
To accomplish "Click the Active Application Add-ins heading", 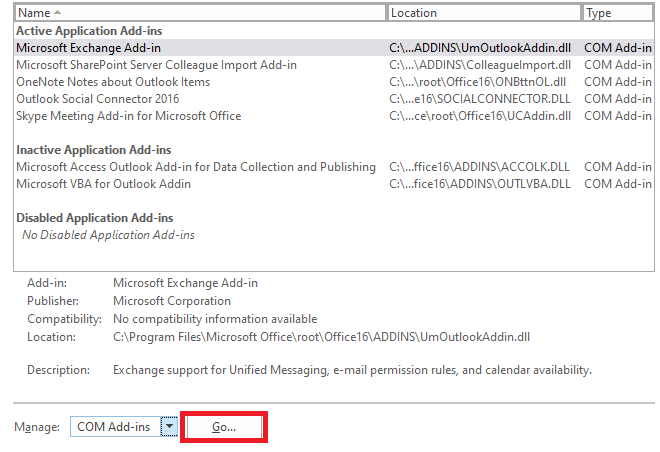I will pyautogui.click(x=89, y=31).
